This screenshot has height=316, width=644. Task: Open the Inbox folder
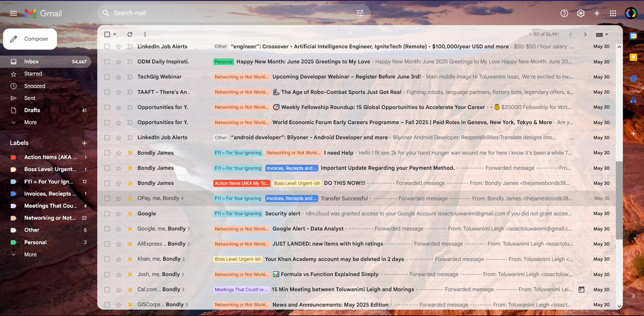46,62
